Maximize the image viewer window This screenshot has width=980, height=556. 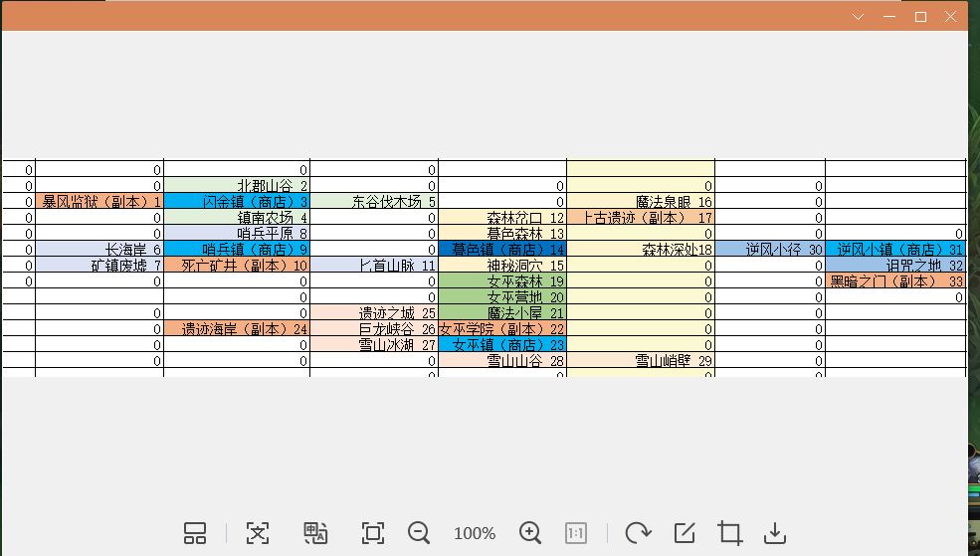pos(920,17)
